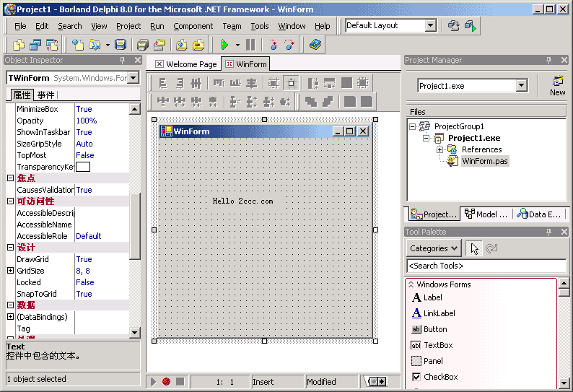Click the Pause button in main toolbar

click(250, 45)
